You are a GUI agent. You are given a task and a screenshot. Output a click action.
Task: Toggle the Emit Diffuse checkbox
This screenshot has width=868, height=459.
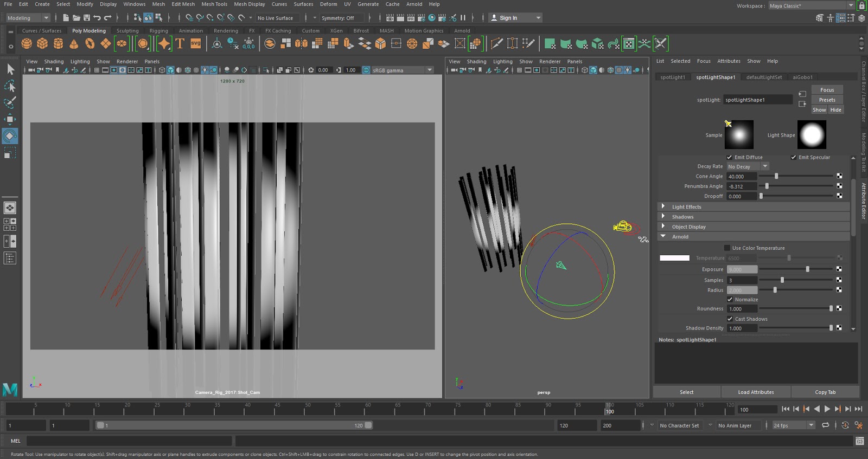tap(730, 157)
